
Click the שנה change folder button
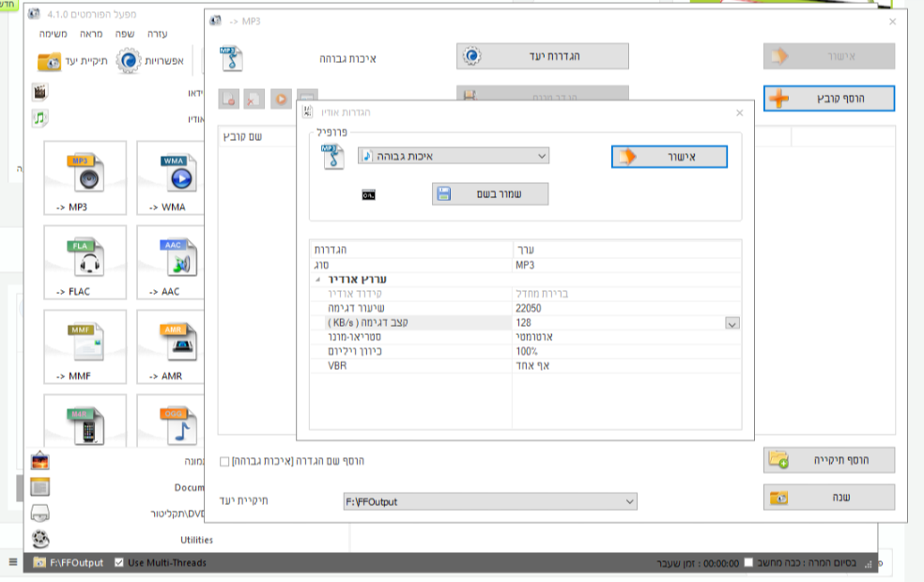tap(829, 498)
